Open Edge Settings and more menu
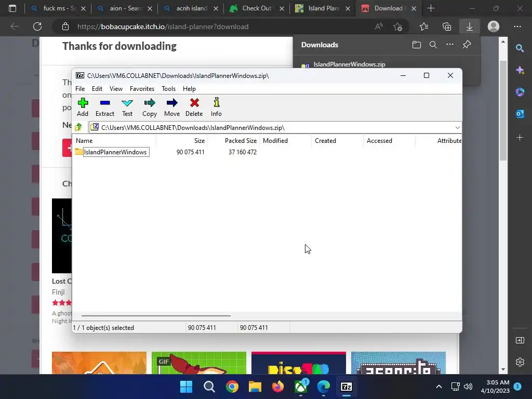This screenshot has width=532, height=399. coord(517,26)
